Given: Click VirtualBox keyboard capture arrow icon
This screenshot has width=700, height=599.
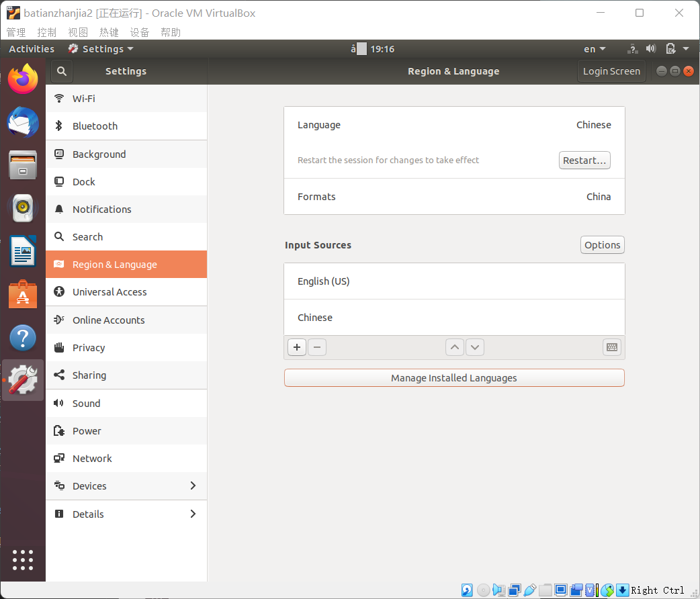Looking at the screenshot, I should (x=622, y=590).
